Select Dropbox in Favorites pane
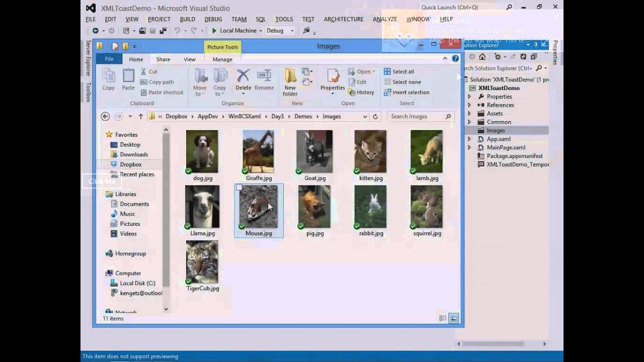Screen dimensions: 644x362 pos(131,164)
